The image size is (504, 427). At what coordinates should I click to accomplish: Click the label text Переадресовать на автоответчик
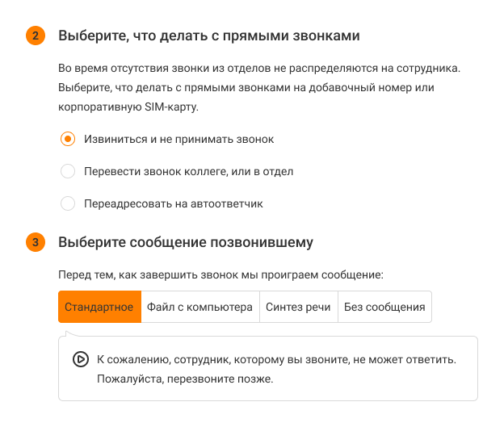[174, 203]
